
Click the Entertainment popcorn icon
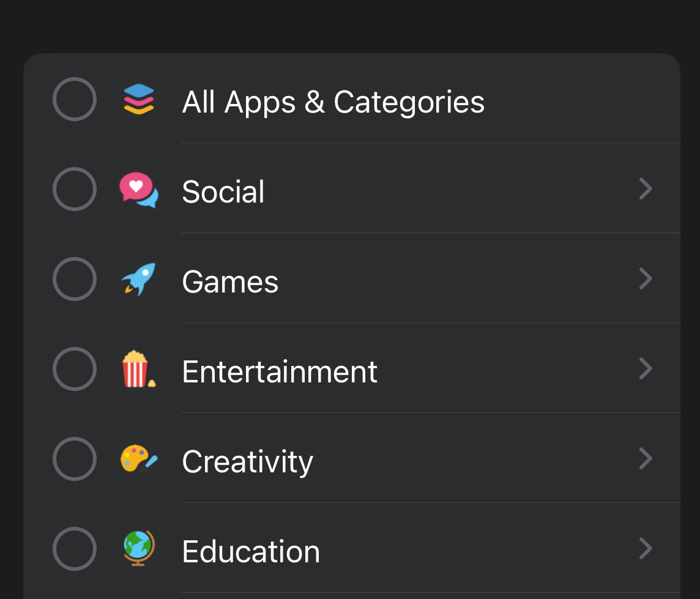138,370
